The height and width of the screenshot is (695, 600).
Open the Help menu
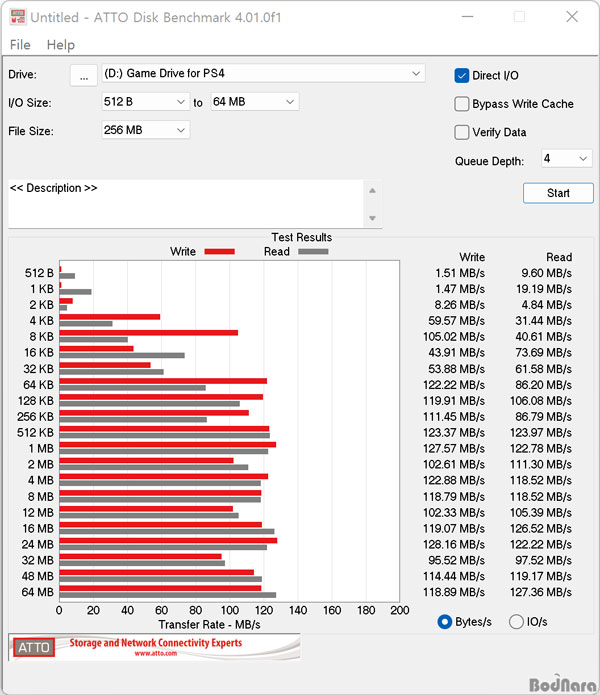click(x=61, y=45)
